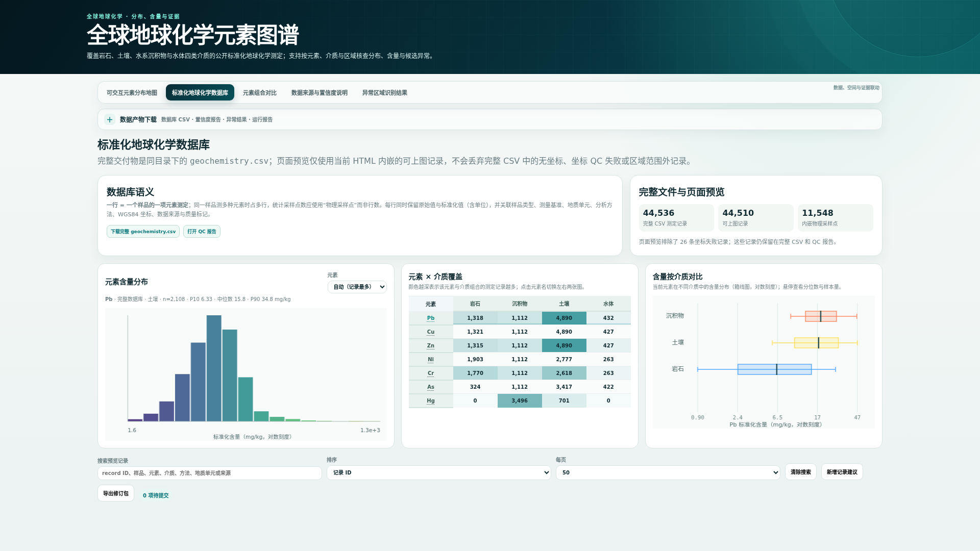Click the 打开 QC 报告 button
The width and height of the screenshot is (980, 551).
coord(202,232)
